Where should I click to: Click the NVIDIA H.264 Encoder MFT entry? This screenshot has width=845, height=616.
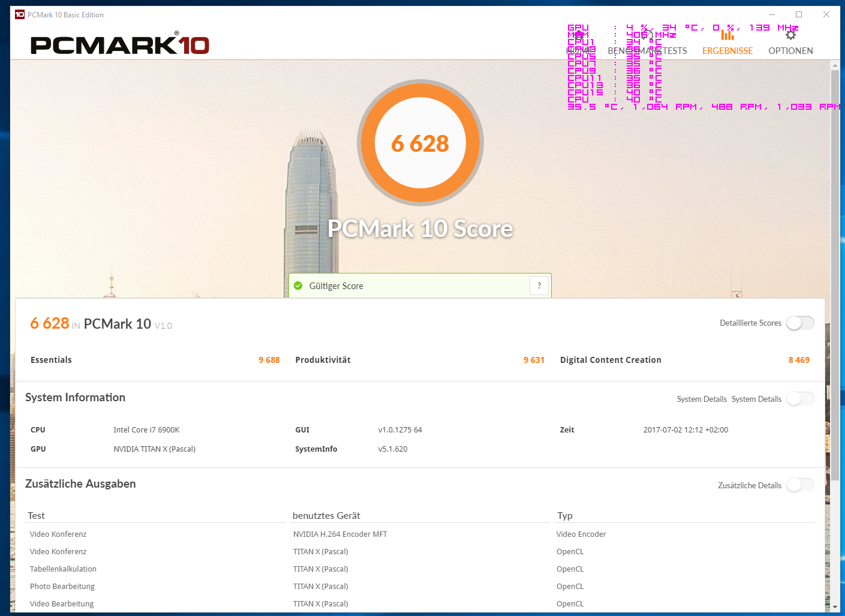(x=340, y=534)
